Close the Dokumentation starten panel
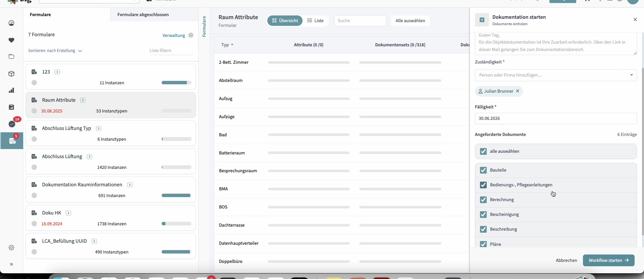The height and width of the screenshot is (279, 644). coord(635,19)
